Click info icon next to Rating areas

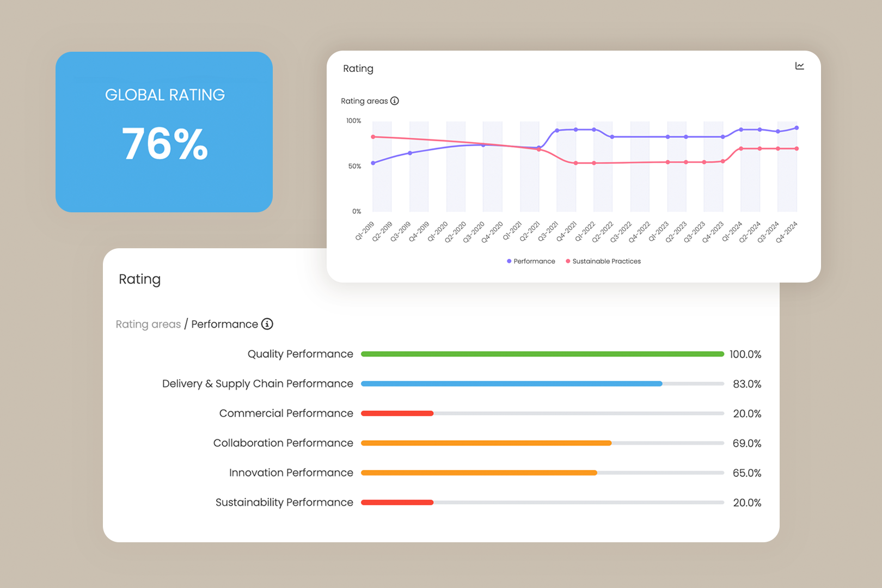(x=395, y=101)
